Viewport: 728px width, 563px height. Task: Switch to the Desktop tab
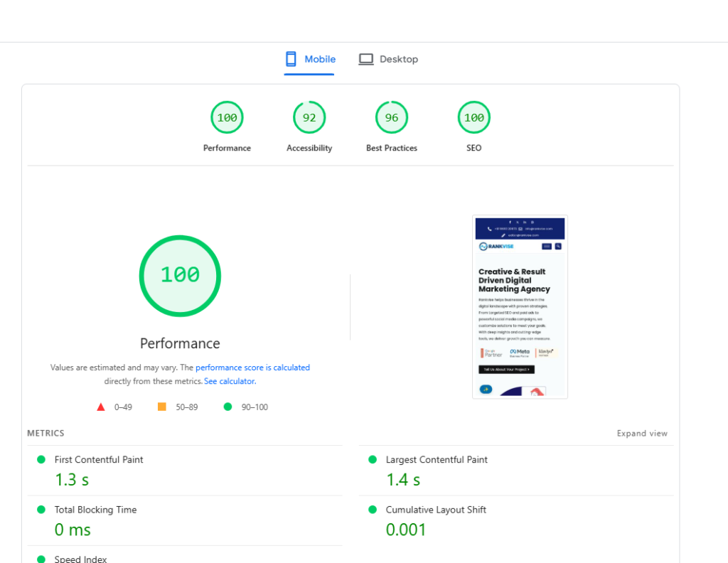pyautogui.click(x=398, y=59)
